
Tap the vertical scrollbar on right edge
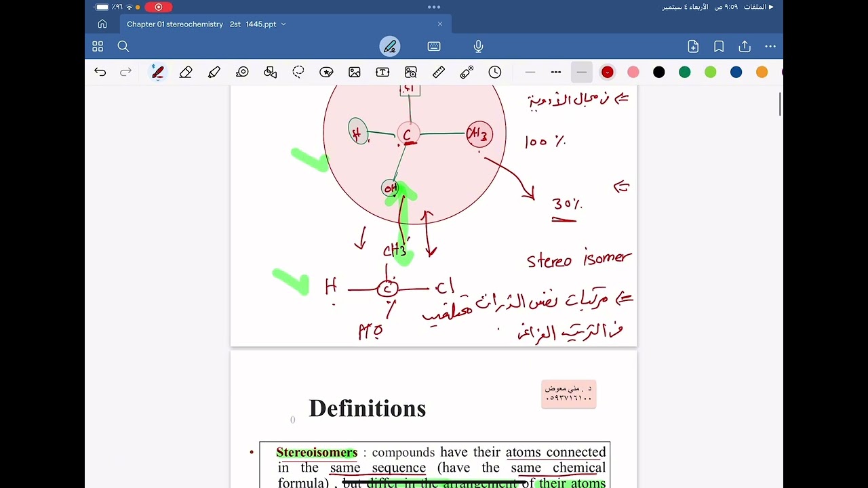coord(780,104)
